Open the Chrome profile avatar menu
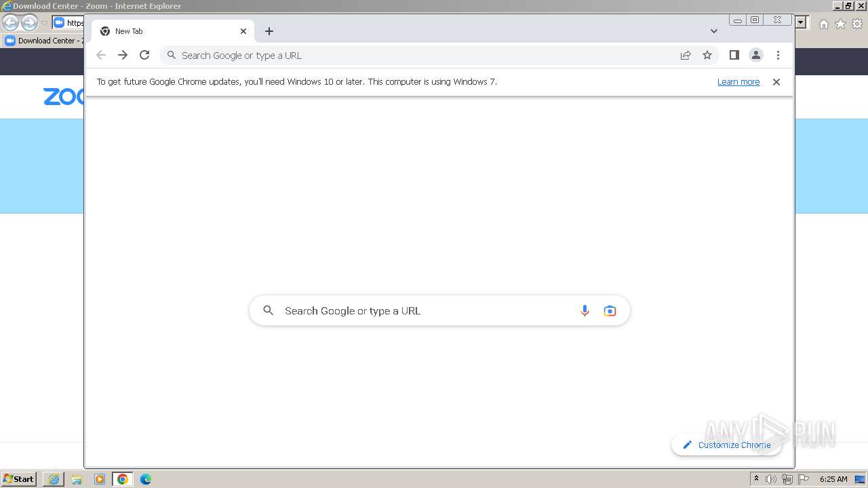868x488 pixels. pos(756,55)
